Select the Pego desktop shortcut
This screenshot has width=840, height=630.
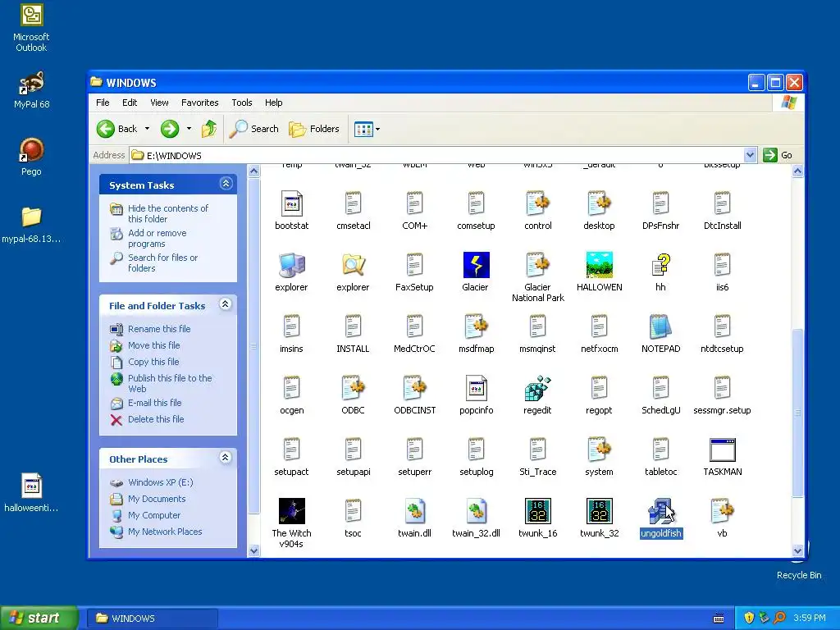click(31, 157)
